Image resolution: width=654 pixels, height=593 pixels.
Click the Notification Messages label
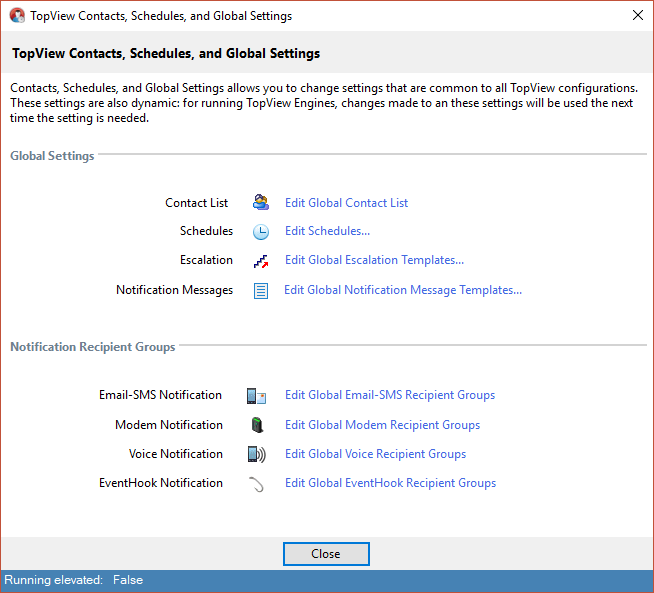(x=174, y=290)
